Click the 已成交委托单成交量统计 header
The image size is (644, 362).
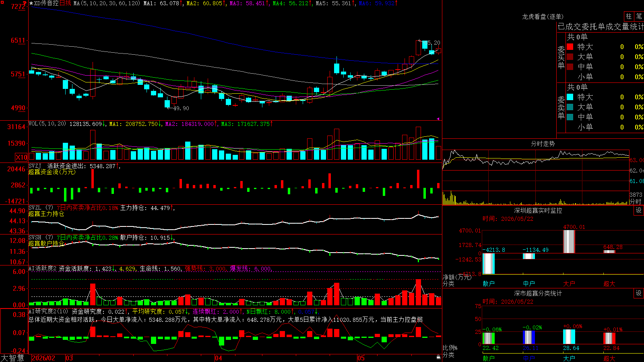(601, 27)
